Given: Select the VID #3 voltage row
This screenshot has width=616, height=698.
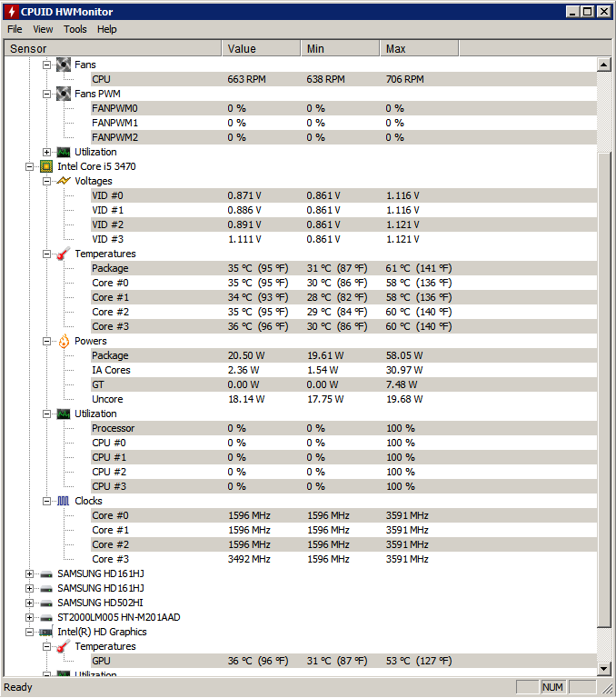Looking at the screenshot, I should coord(343,239).
